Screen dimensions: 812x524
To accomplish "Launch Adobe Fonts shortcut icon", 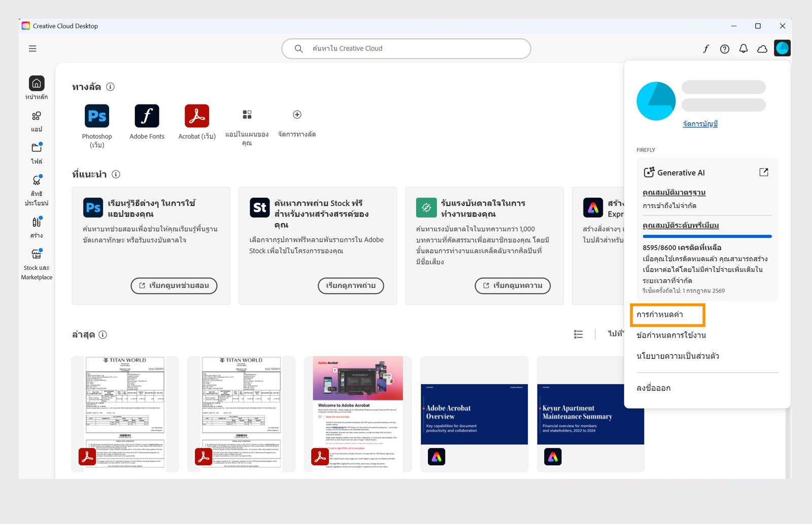I will [x=147, y=116].
